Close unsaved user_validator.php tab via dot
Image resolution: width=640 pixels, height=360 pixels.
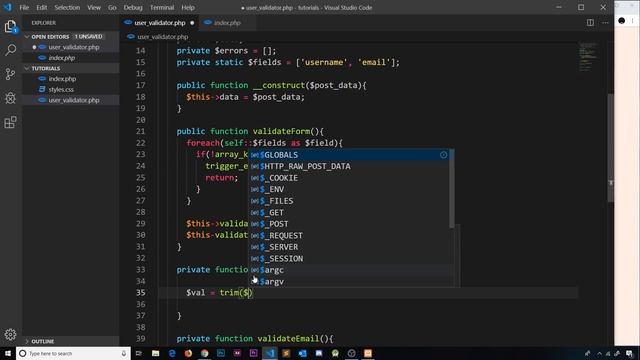click(x=192, y=23)
